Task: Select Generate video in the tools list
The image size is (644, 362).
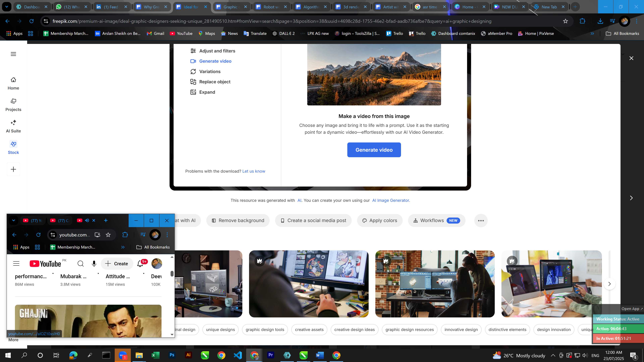Action: pyautogui.click(x=211, y=61)
